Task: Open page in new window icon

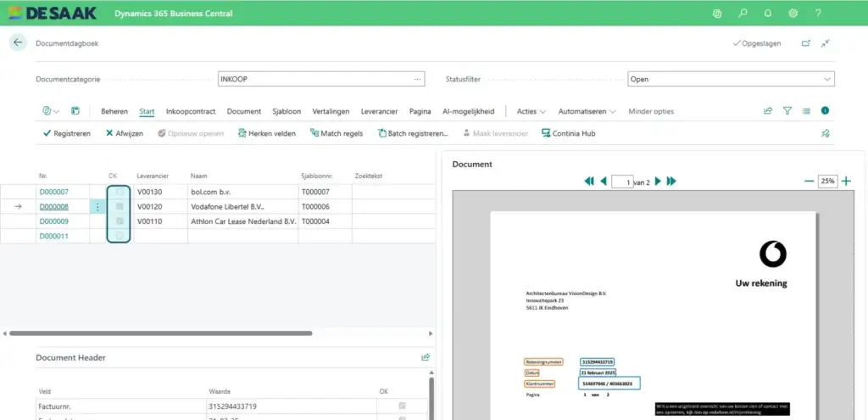Action: pyautogui.click(x=806, y=43)
